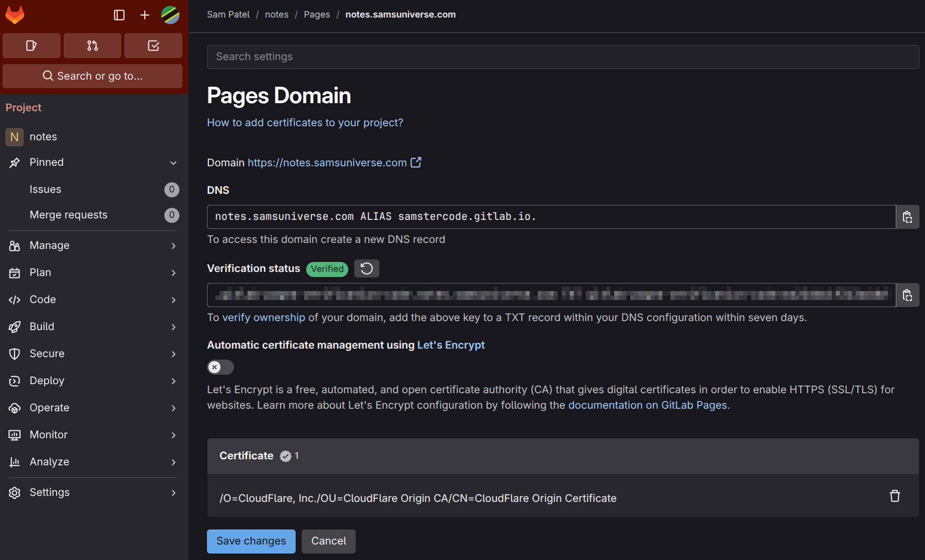
Task: Open the Let's Encrypt link
Action: pyautogui.click(x=451, y=345)
